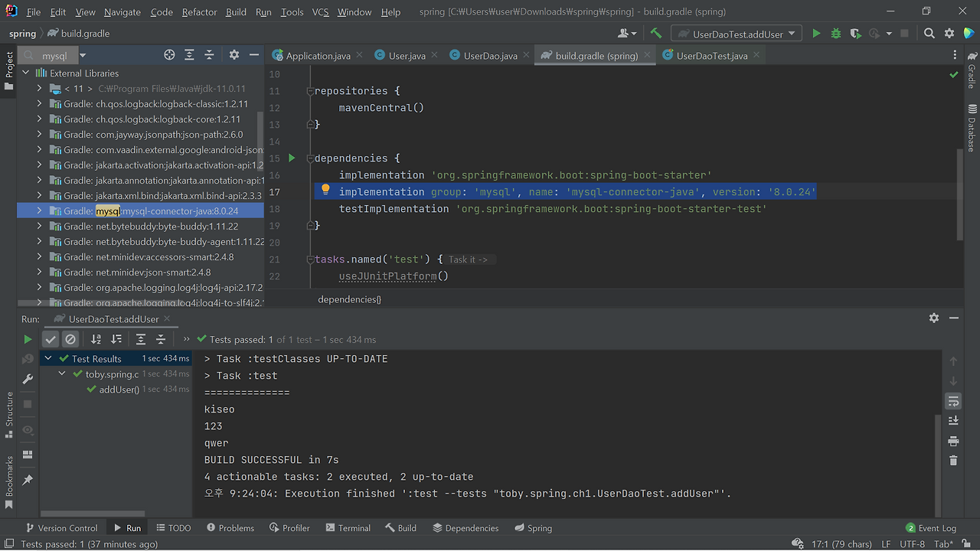The width and height of the screenshot is (980, 551).
Task: Select the addUser() test result row
Action: 115,390
